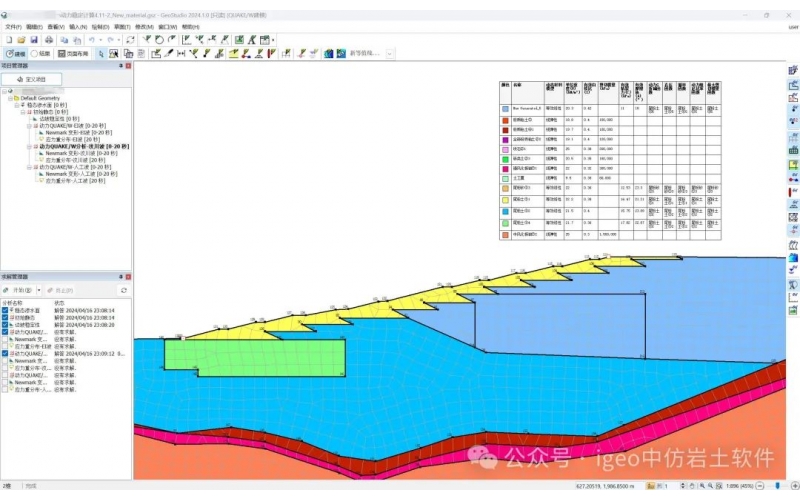Collapse the 稳态渗水面 [0 秒] tree node

pyautogui.click(x=16, y=105)
